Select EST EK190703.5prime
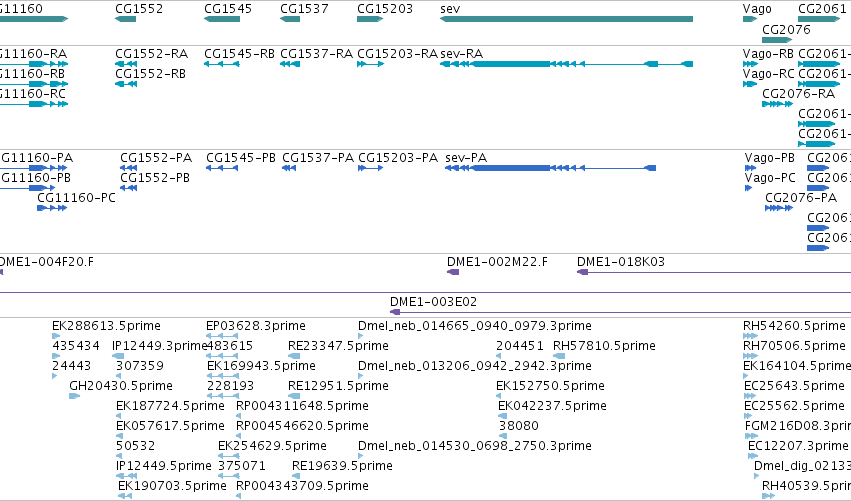Image resolution: width=851 pixels, height=501 pixels. pos(173,486)
